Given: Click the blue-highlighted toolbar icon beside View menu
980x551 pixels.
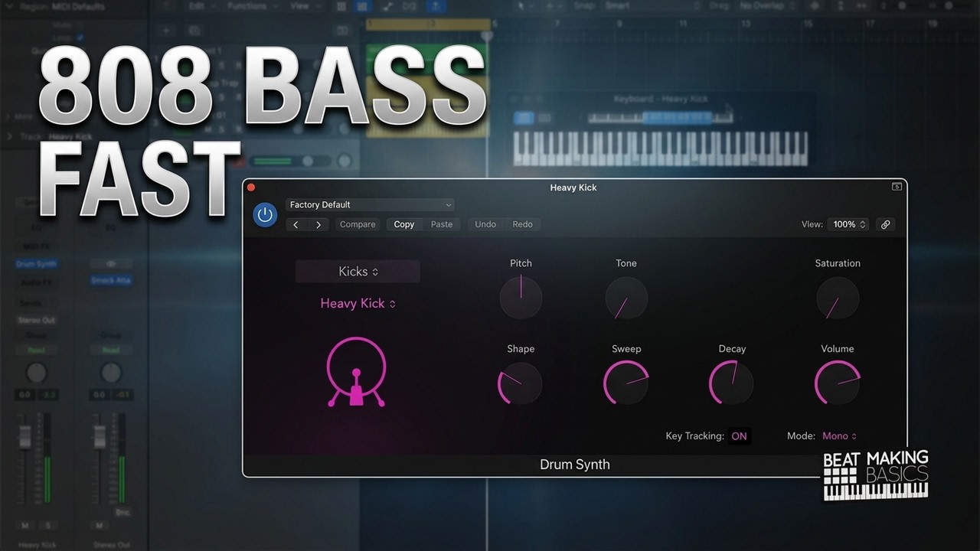Looking at the screenshot, I should click(x=362, y=6).
